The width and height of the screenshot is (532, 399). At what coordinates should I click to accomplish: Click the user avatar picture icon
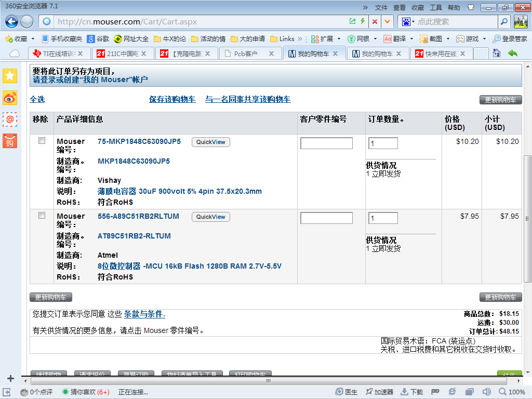click(521, 22)
